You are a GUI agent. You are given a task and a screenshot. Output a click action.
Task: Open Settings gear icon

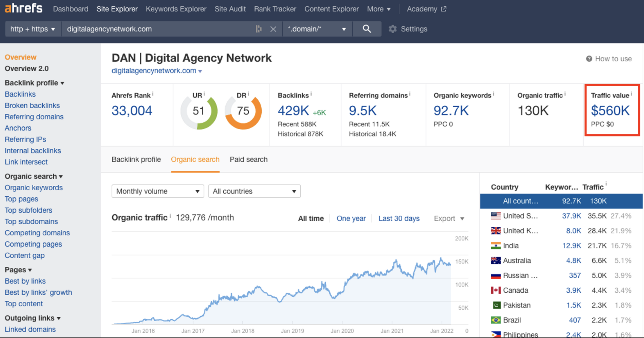(x=393, y=29)
